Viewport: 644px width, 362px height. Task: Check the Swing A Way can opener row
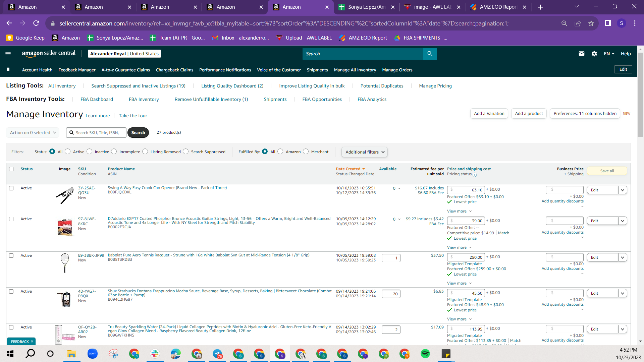11,188
